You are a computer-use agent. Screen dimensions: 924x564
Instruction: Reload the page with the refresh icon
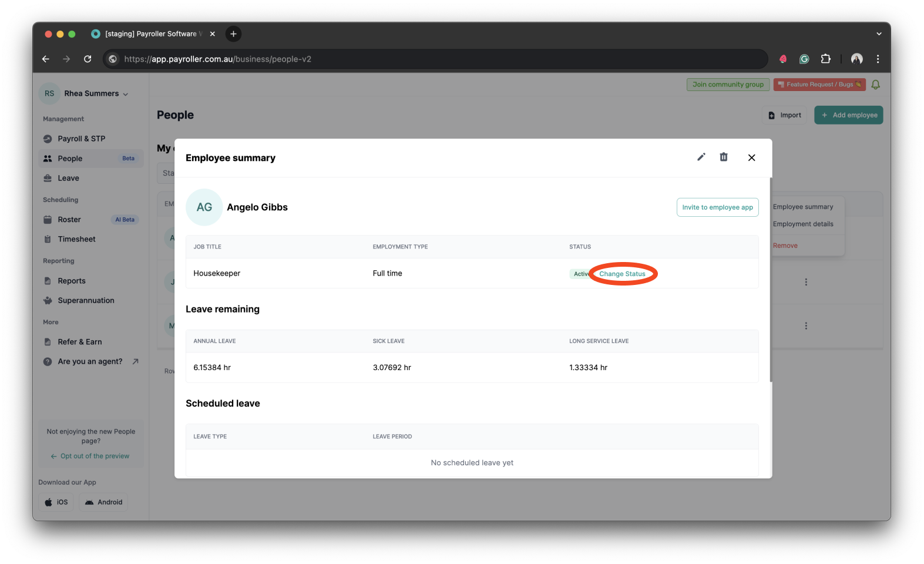click(88, 59)
